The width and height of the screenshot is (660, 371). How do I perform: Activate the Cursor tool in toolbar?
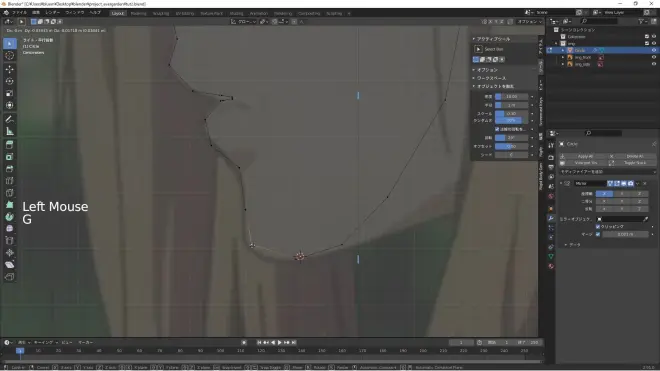coord(10,56)
